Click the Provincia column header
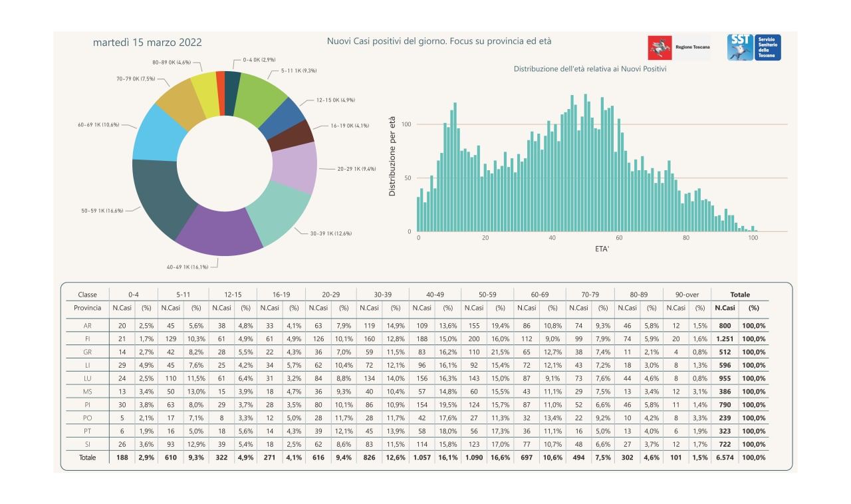The image size is (851, 504). pos(88,308)
